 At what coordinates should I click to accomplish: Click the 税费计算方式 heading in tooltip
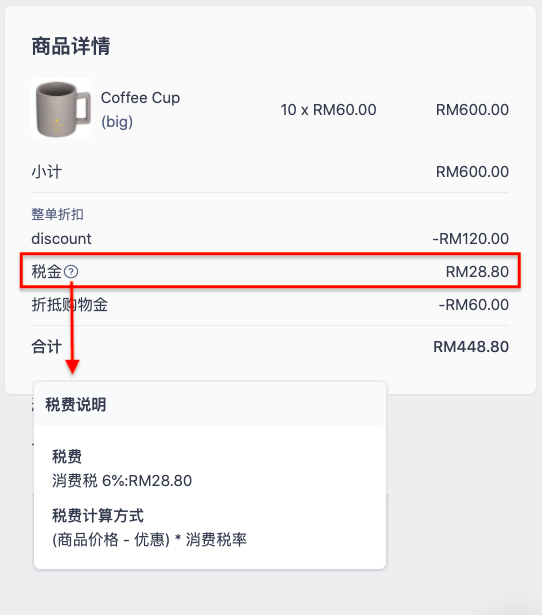tap(98, 515)
